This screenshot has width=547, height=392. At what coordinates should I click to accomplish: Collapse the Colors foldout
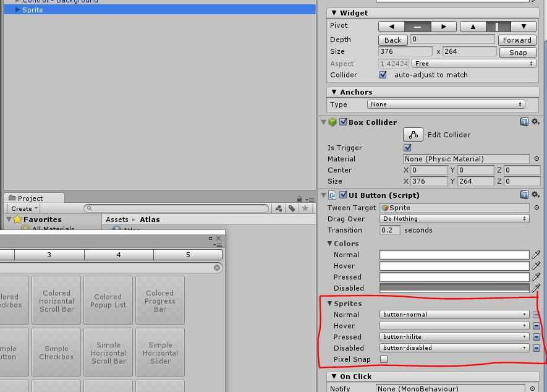pos(329,243)
